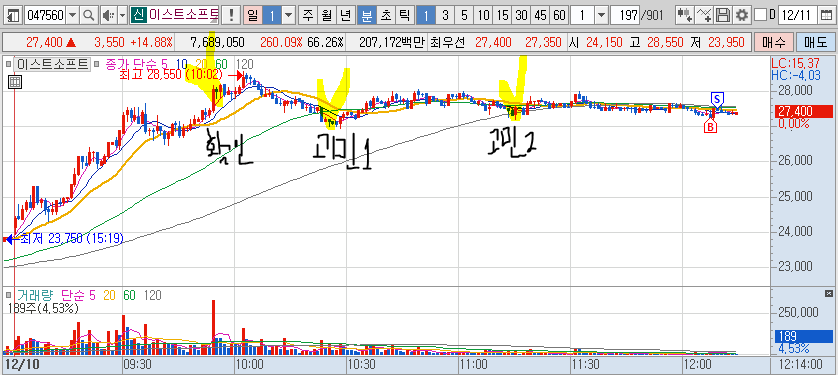Toggle the 종가 단순 moving average square
The height and width of the screenshot is (375, 838).
96,65
